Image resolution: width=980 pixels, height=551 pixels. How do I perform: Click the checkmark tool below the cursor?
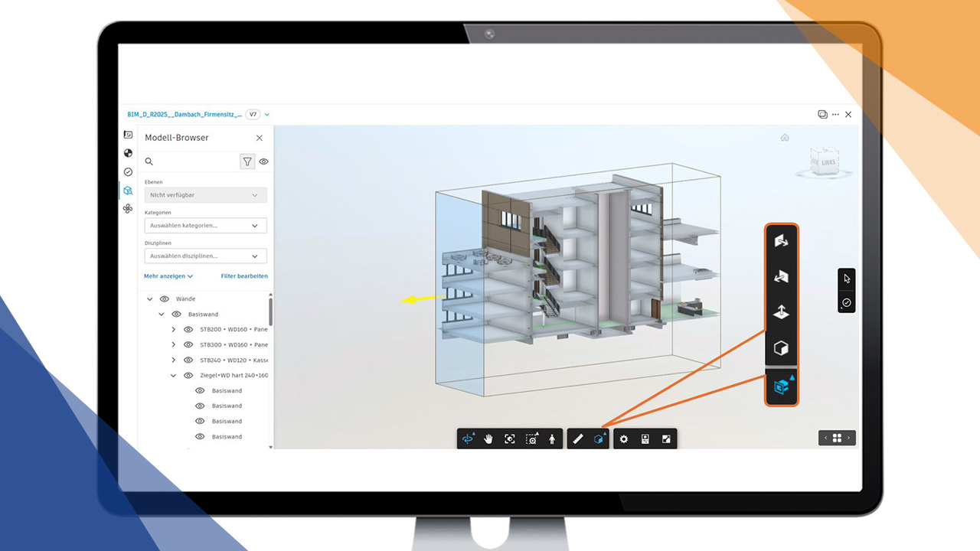tap(847, 303)
